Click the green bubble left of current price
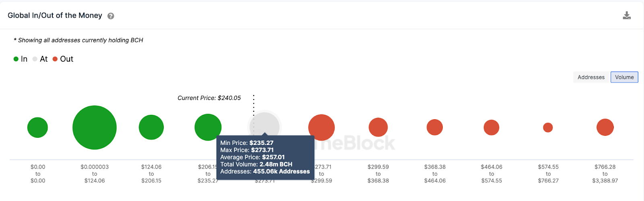 coord(208,127)
